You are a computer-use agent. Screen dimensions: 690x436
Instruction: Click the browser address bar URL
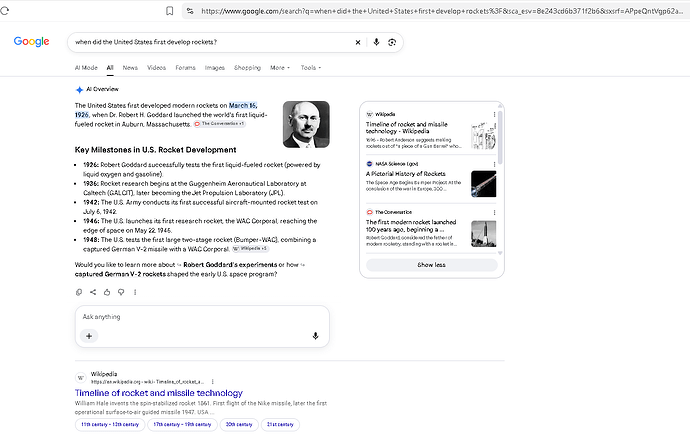(x=441, y=11)
